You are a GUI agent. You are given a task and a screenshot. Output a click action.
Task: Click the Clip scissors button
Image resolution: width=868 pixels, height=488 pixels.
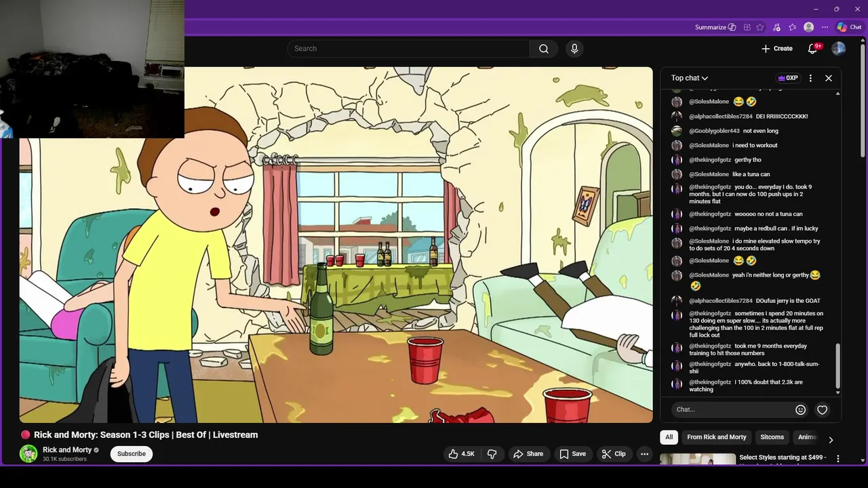tap(614, 454)
